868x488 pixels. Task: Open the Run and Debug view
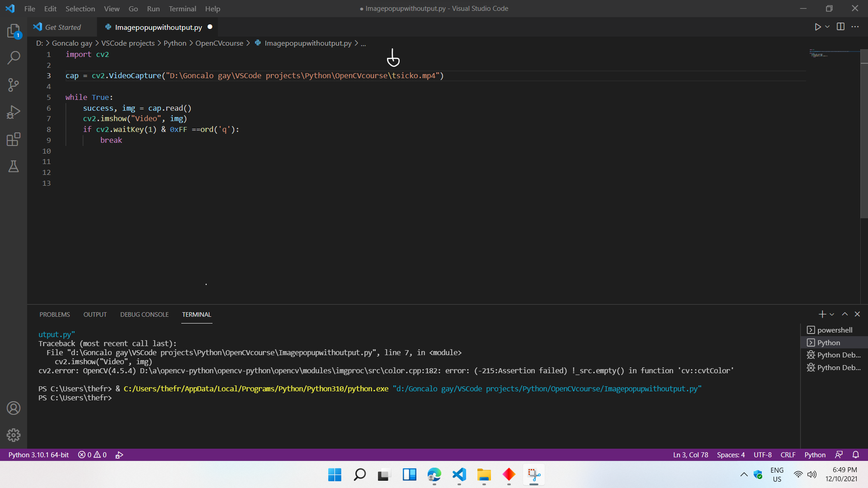tap(14, 112)
